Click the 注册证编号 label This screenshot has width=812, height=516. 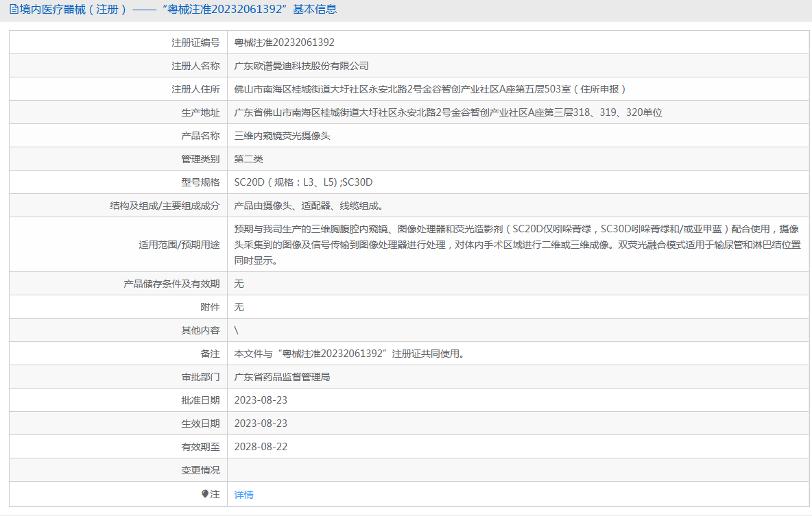point(195,42)
